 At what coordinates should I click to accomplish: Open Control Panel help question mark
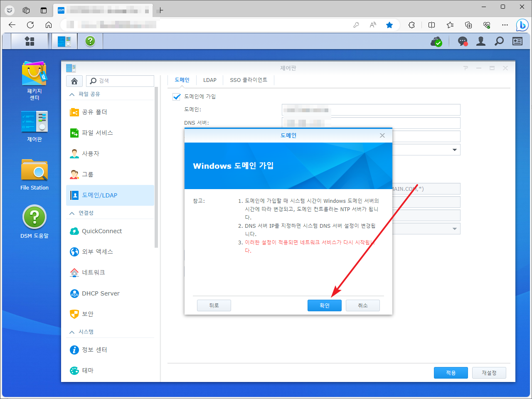465,68
